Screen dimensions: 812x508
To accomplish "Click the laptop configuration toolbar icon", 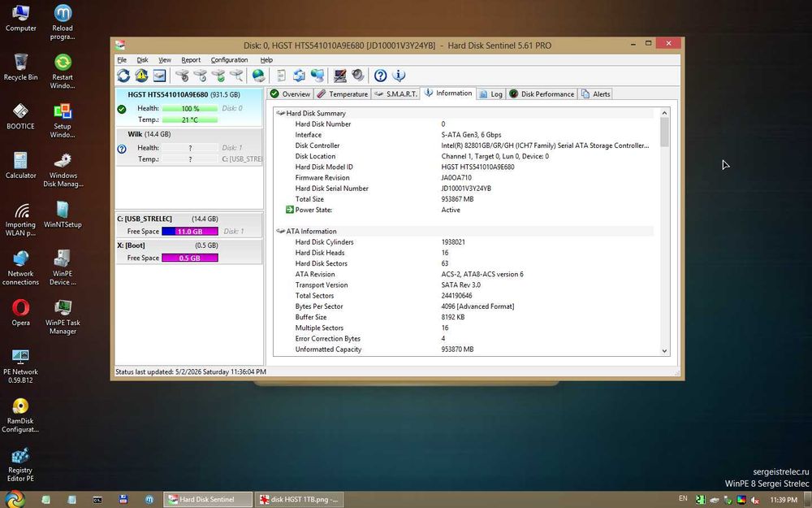I will 339,76.
